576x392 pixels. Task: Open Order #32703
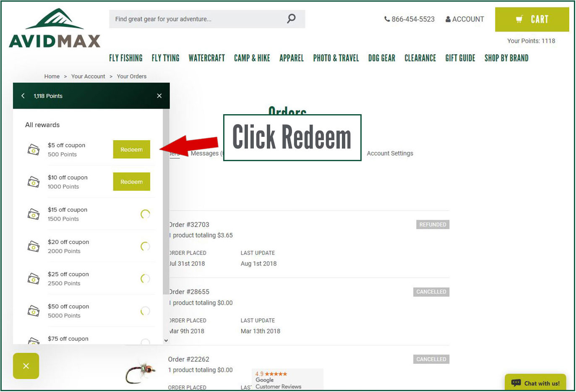point(189,225)
